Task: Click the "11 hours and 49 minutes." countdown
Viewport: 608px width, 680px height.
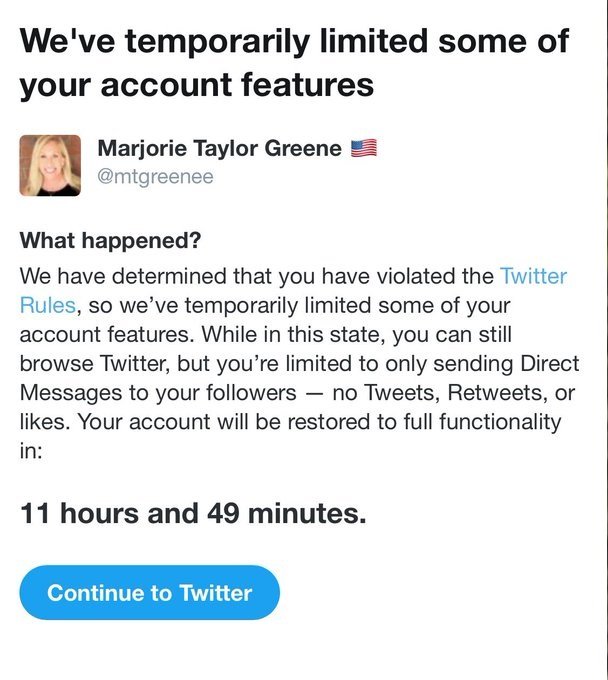Action: pos(193,515)
